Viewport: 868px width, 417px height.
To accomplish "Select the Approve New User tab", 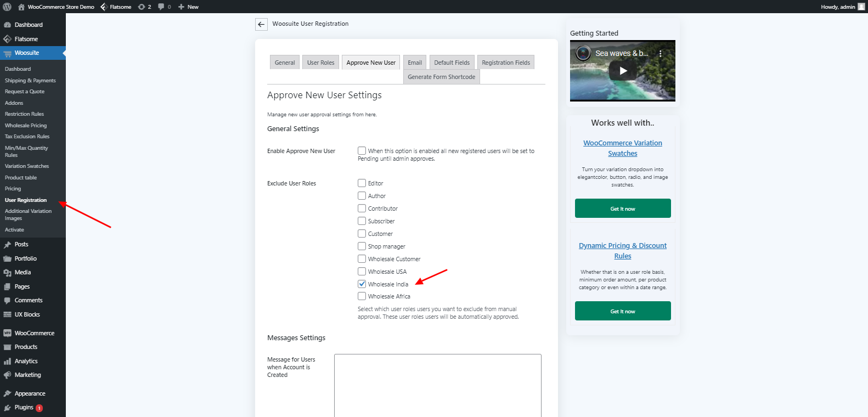I will click(371, 63).
